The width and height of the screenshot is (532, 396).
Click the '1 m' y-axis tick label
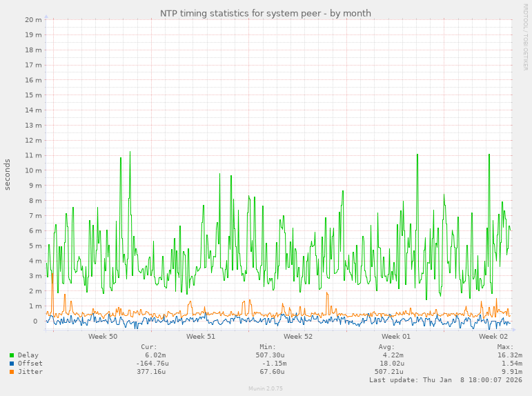coord(35,306)
